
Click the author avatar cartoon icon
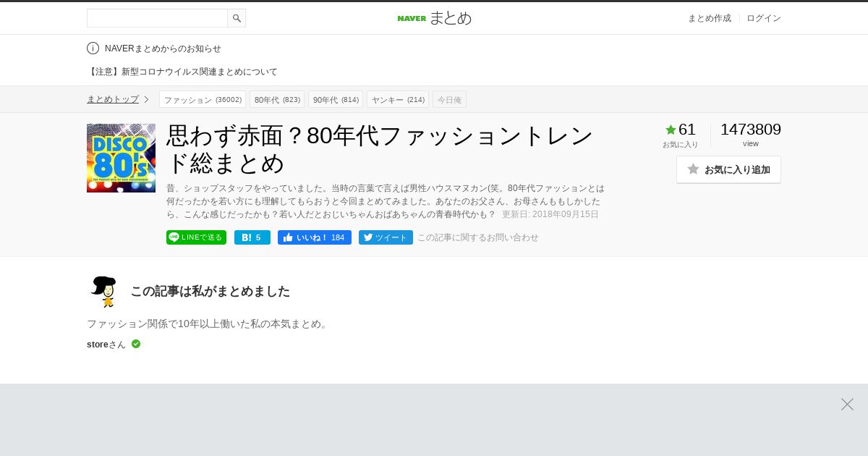point(104,291)
